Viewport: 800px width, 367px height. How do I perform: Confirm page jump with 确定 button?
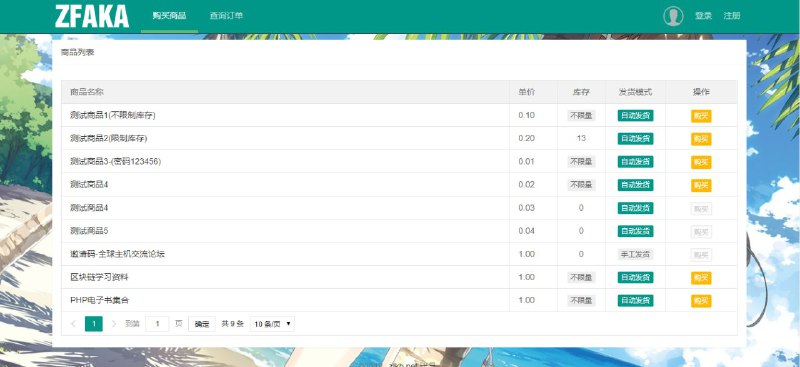click(x=202, y=324)
